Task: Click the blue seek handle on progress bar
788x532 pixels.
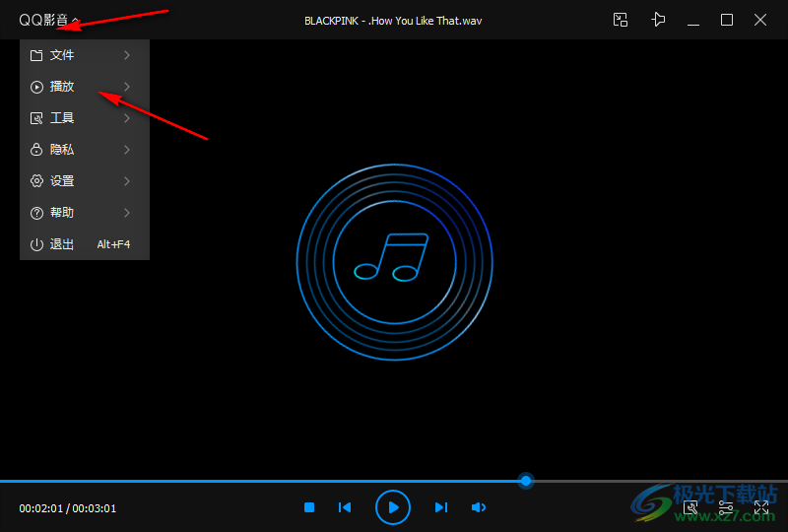Action: (x=526, y=481)
